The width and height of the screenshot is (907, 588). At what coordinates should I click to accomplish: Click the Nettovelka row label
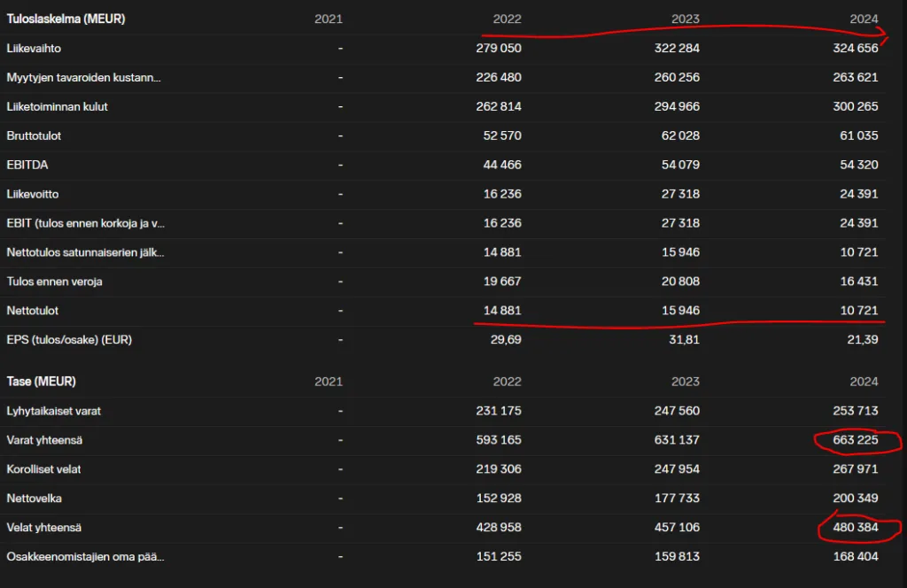34,499
